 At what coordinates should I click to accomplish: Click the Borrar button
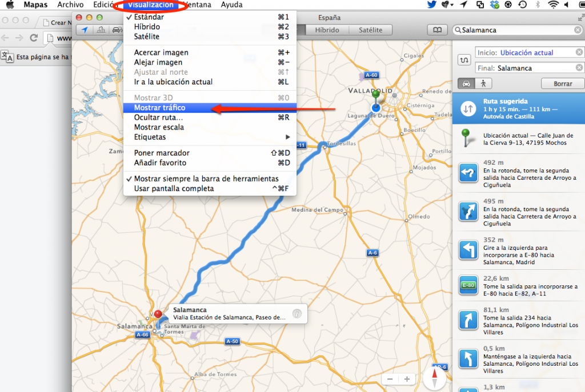563,83
